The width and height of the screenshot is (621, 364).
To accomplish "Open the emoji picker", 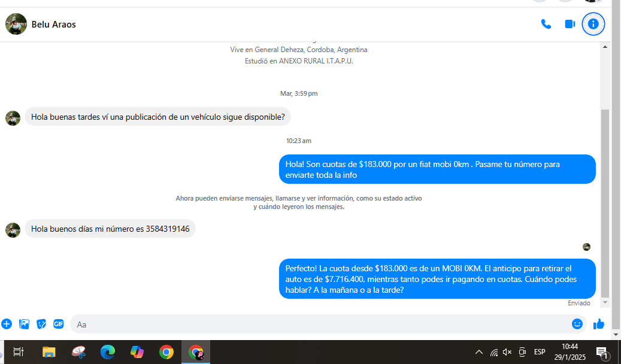I will click(x=577, y=324).
